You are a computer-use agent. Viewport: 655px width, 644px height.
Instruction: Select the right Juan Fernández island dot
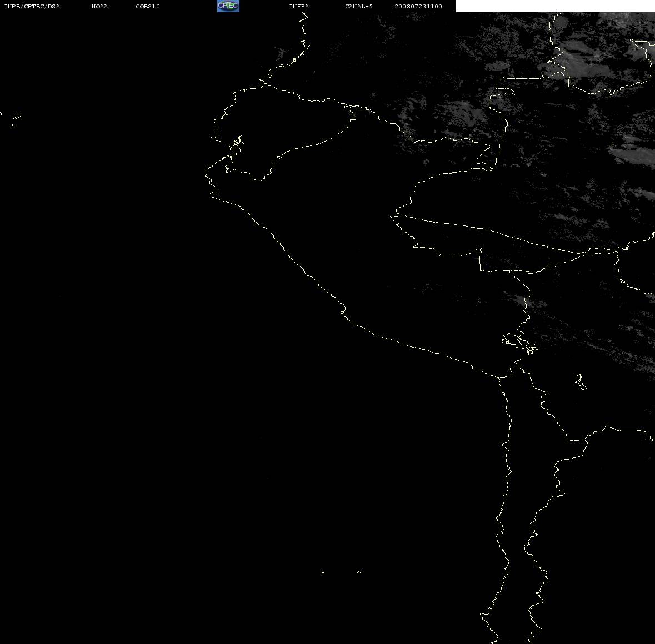click(359, 572)
